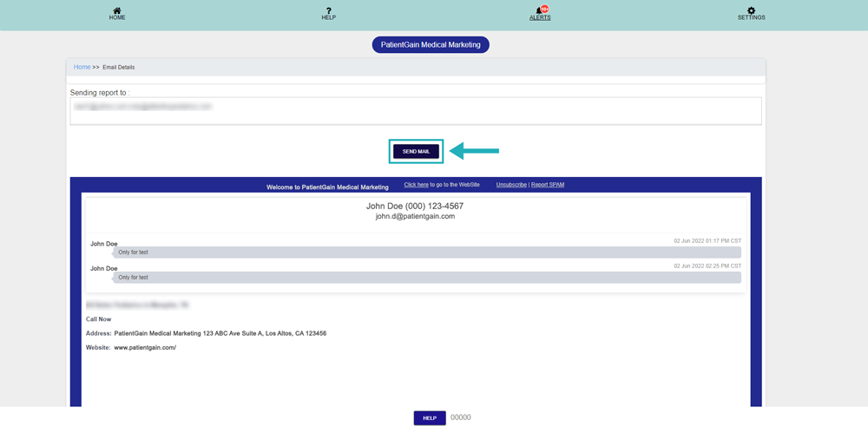Click the Welcome to PatientGain Medical Marketing header
The width and height of the screenshot is (868, 427).
coord(327,187)
